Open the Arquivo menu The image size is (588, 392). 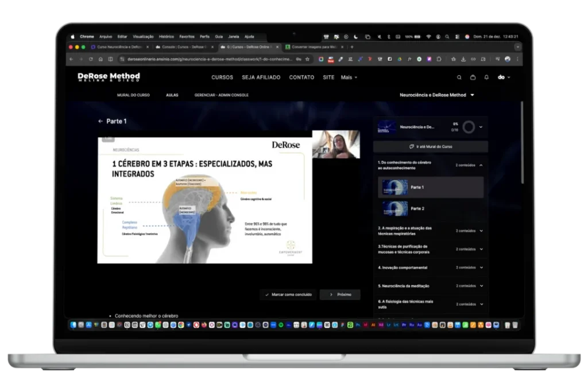(106, 37)
